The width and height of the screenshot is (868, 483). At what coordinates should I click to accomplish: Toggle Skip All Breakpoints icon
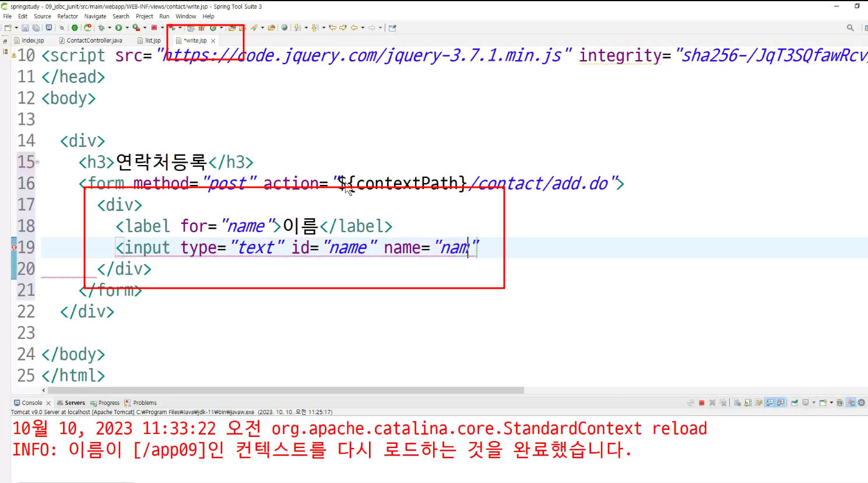(62, 27)
